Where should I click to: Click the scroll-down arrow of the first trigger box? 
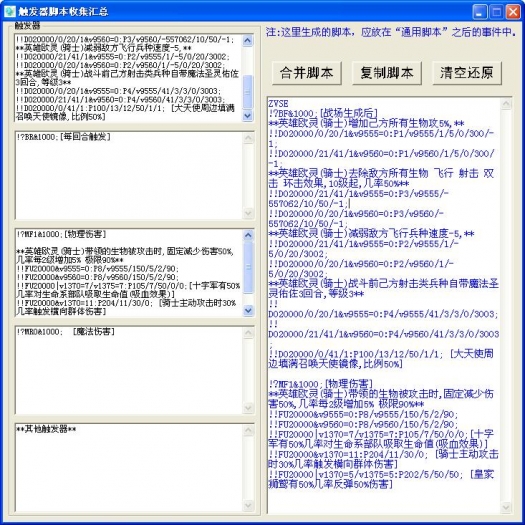(x=248, y=116)
